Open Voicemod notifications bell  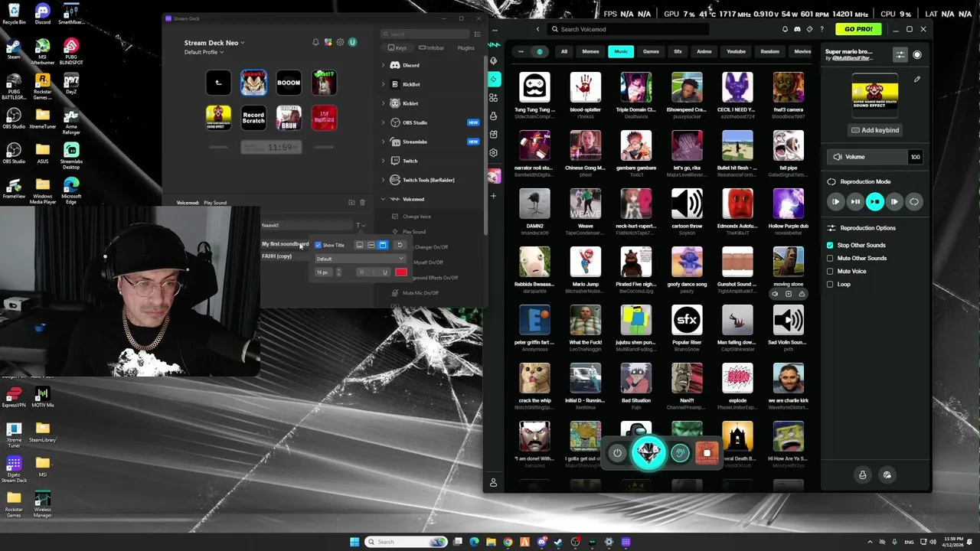[785, 29]
